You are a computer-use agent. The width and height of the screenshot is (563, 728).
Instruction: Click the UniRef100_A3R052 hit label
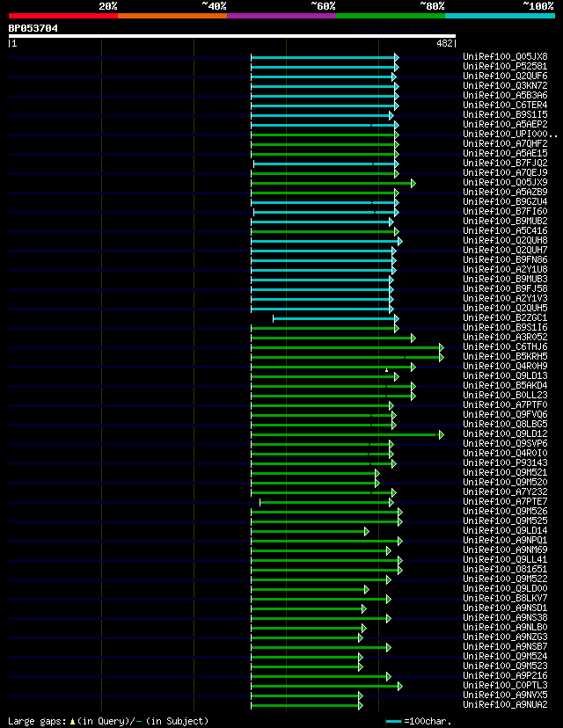point(505,338)
